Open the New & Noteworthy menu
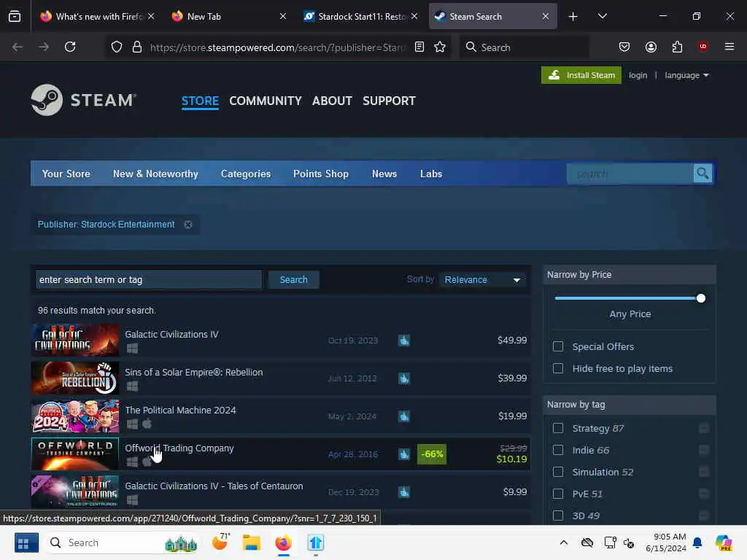747x560 pixels. [155, 174]
